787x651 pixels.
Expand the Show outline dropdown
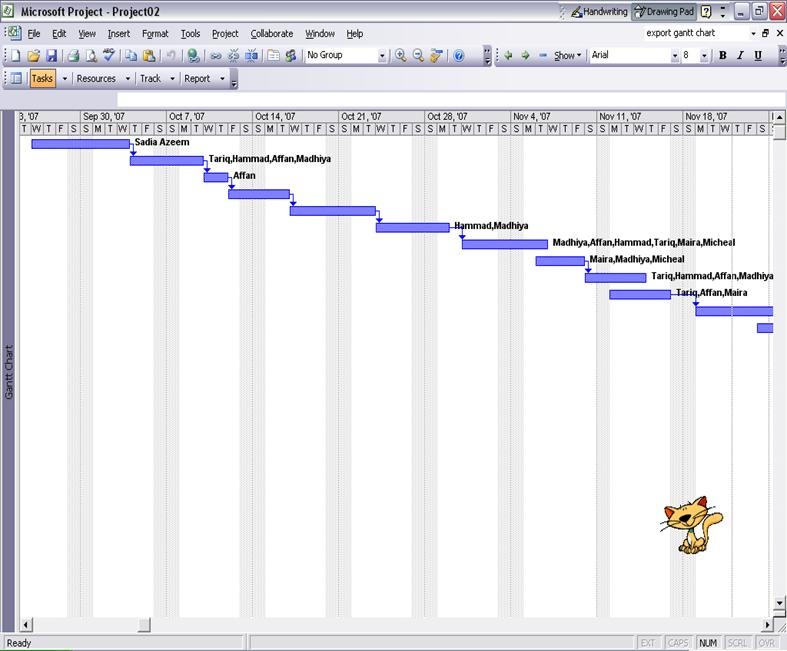567,56
